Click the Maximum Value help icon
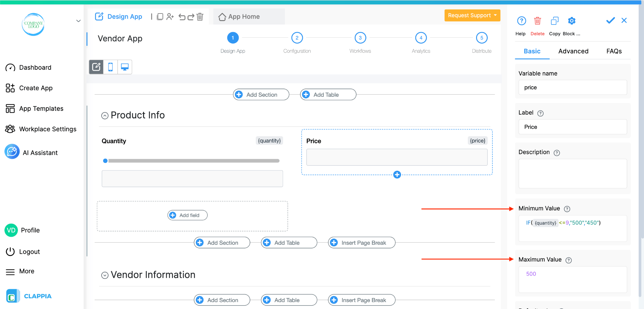This screenshot has width=644, height=309. point(569,260)
